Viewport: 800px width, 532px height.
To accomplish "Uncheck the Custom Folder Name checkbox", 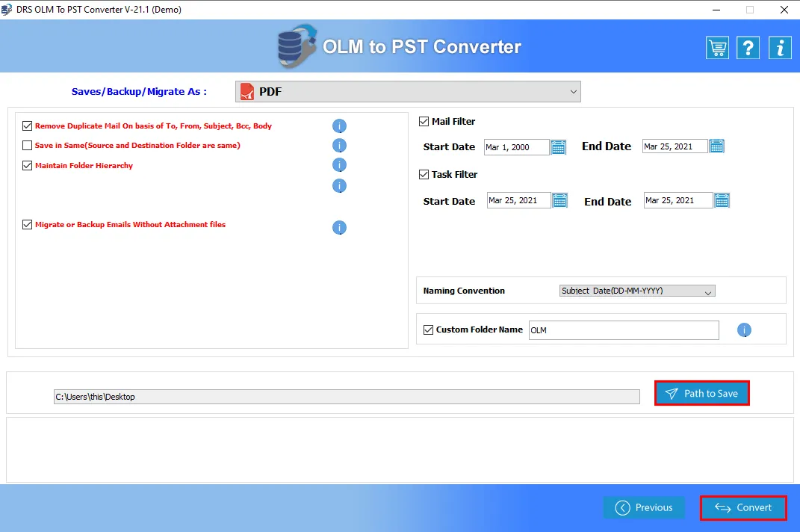I will [x=429, y=330].
